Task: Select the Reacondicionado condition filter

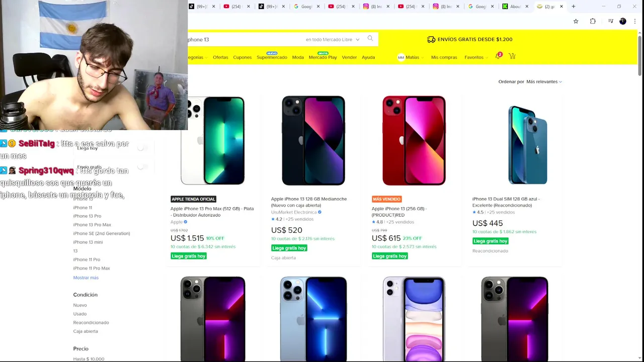Action: (x=91, y=322)
